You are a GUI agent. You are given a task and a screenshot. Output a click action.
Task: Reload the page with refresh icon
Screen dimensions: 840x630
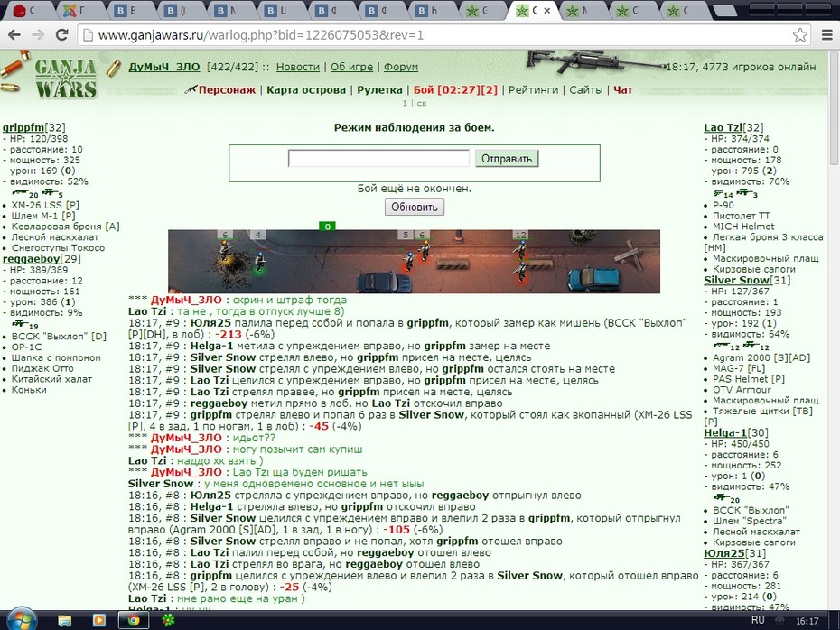pyautogui.click(x=62, y=35)
